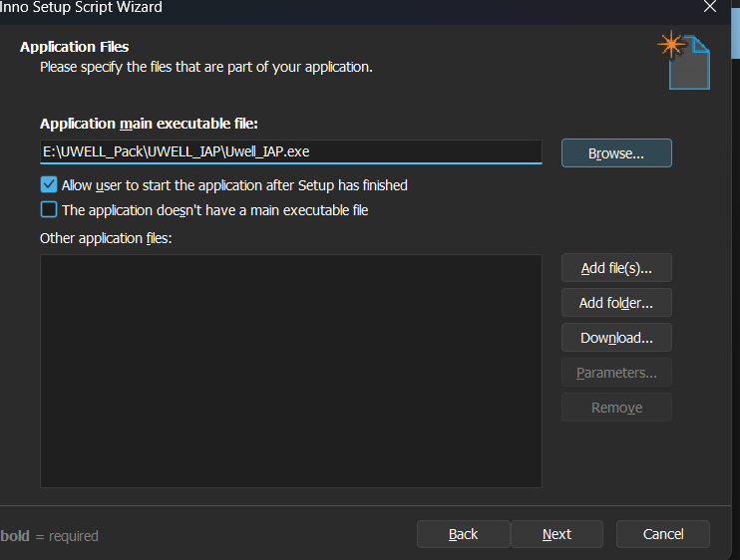Screen dimensions: 740x560
Task: Click the Remove button
Action: point(616,408)
